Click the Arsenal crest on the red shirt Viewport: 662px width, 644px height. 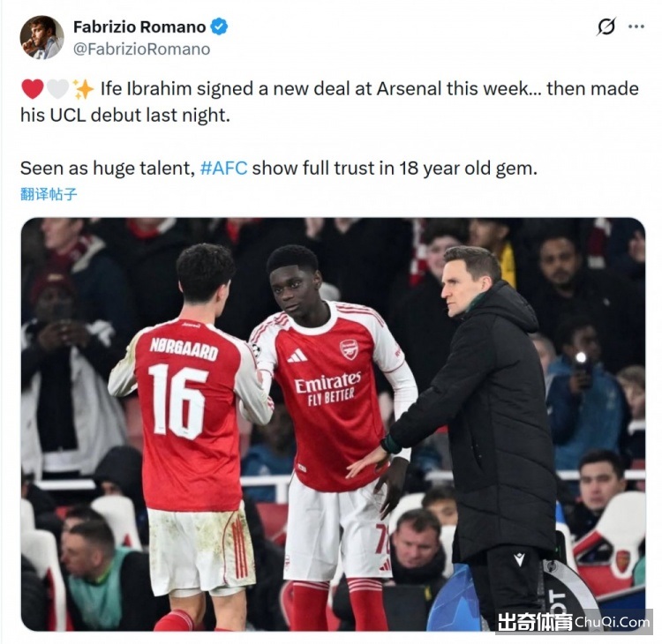[350, 349]
